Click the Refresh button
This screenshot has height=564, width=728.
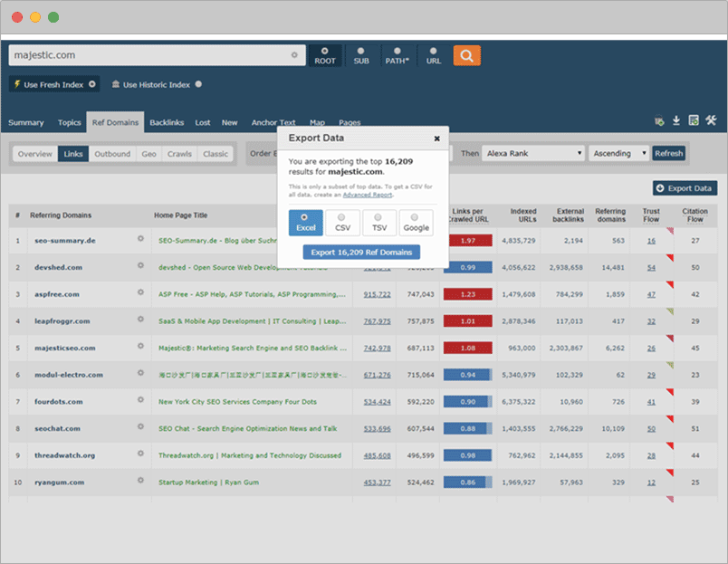pos(669,153)
